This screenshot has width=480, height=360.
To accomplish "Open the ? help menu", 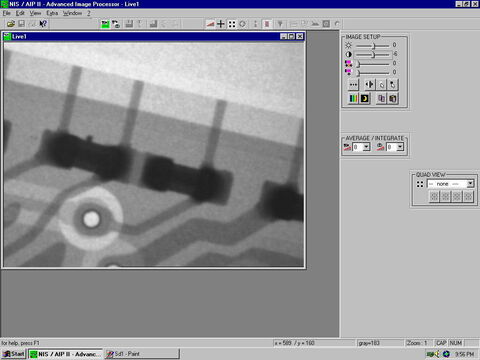I will click(89, 13).
